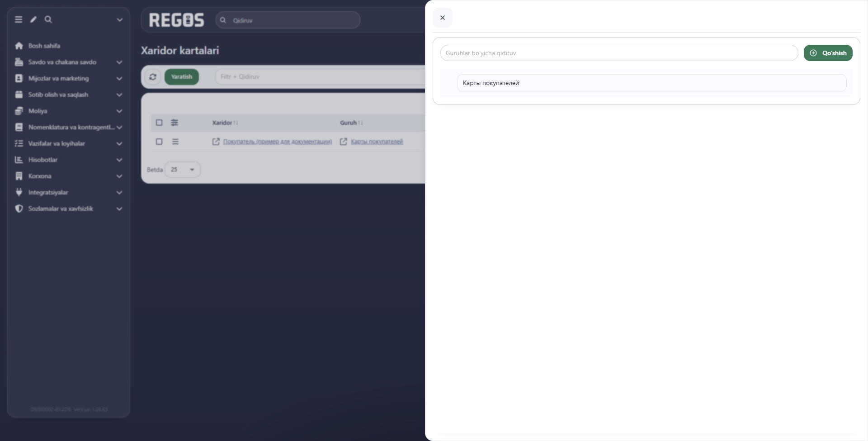The image size is (868, 441).
Task: Open the Betda 25 rows dropdown
Action: pos(183,170)
